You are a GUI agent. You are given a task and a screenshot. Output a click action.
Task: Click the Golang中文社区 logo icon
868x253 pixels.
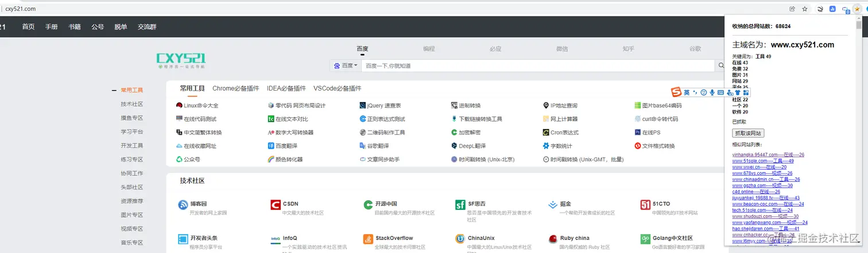pos(645,239)
